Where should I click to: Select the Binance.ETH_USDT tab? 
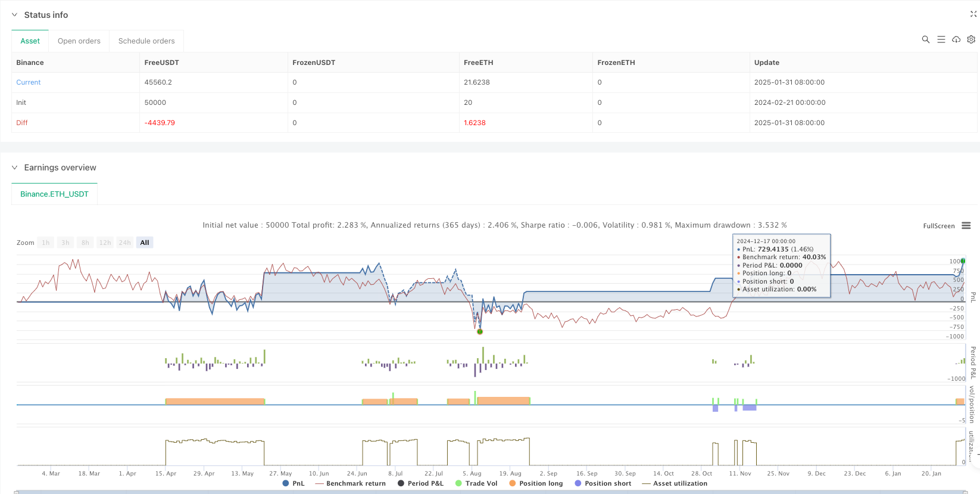[54, 194]
